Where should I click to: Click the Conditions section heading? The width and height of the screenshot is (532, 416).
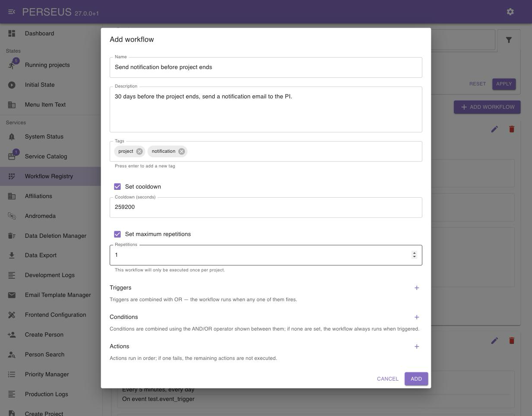tap(124, 317)
